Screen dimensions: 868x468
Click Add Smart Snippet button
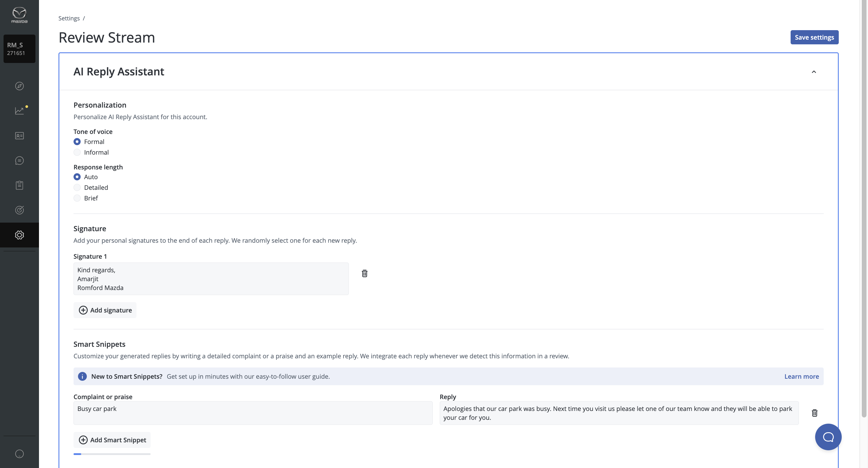(112, 440)
